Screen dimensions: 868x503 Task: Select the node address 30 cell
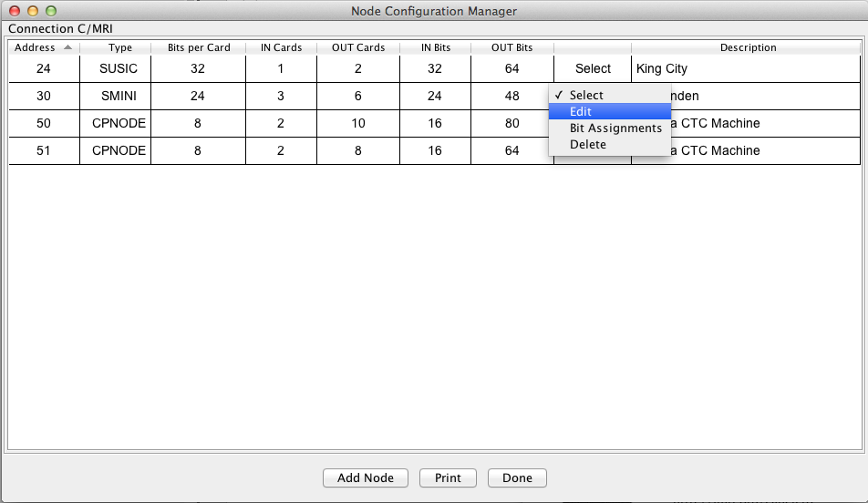(x=44, y=96)
